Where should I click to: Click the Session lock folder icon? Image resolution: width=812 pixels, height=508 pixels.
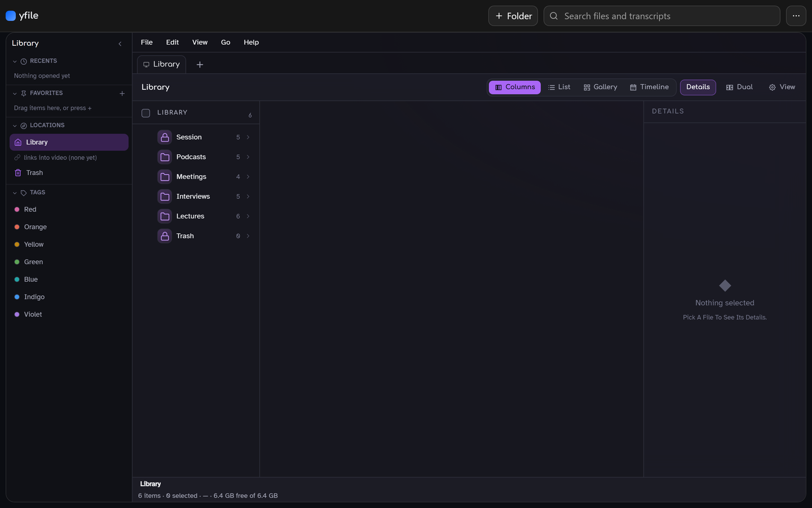(x=165, y=137)
